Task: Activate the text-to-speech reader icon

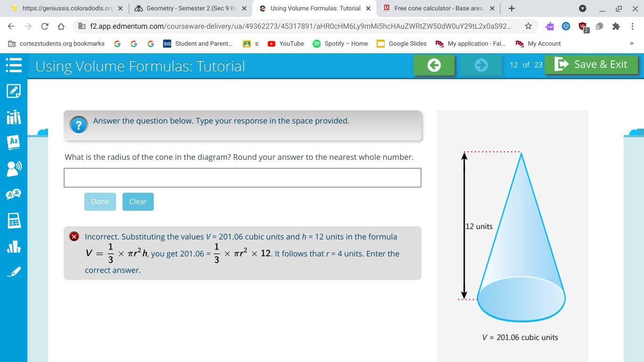Action: click(14, 168)
